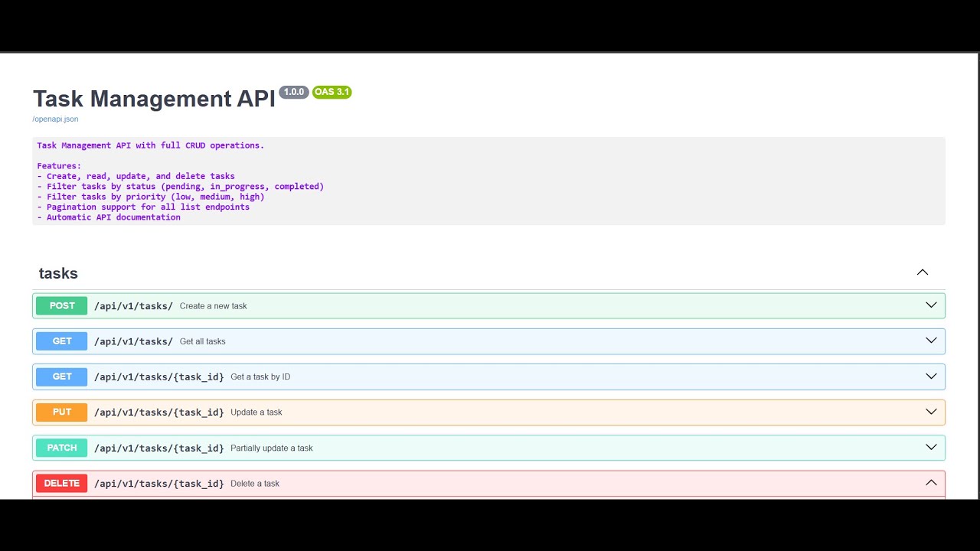This screenshot has height=551, width=980.
Task: Click the 'Get a task by ID' summary
Action: point(260,377)
